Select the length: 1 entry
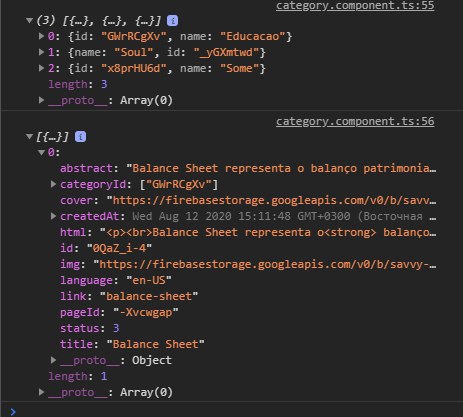The width and height of the screenshot is (463, 417). [78, 376]
